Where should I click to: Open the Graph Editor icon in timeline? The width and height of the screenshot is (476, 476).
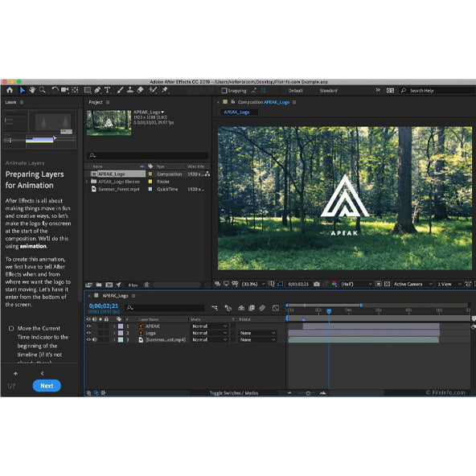tap(276, 308)
